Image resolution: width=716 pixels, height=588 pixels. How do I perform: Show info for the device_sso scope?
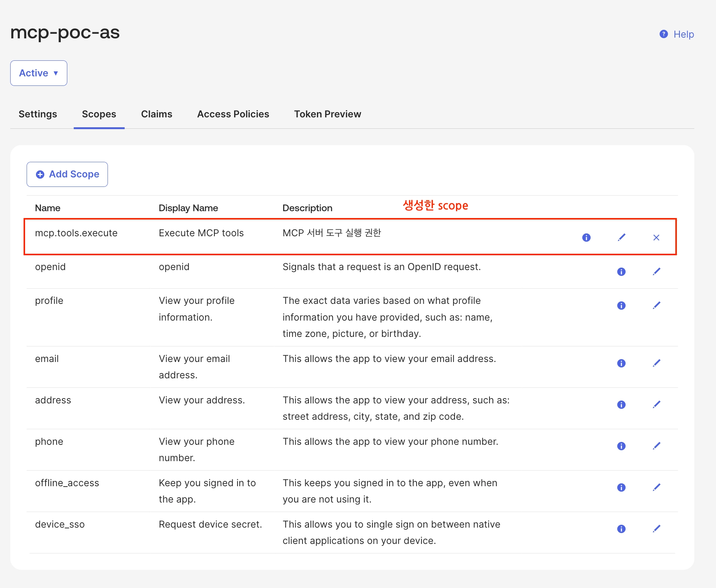(621, 529)
